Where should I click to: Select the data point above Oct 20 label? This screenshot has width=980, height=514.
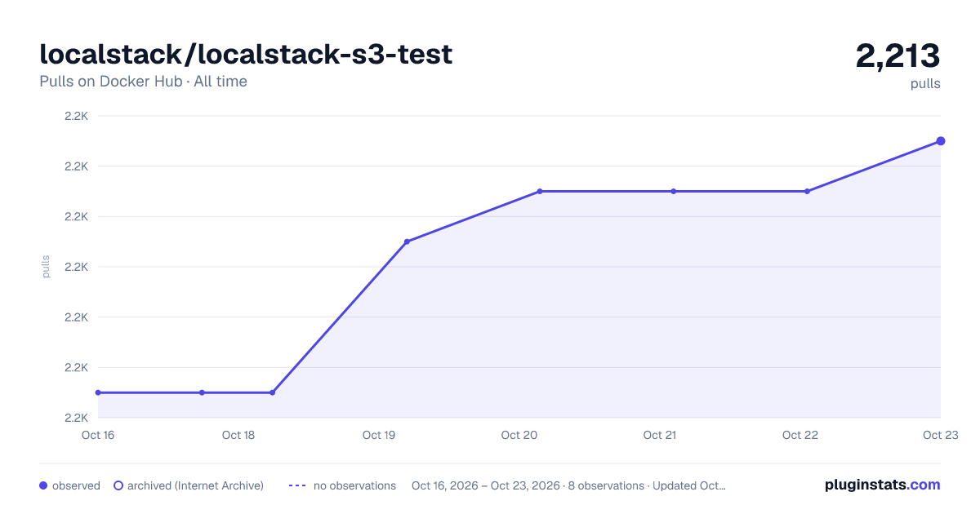point(540,192)
